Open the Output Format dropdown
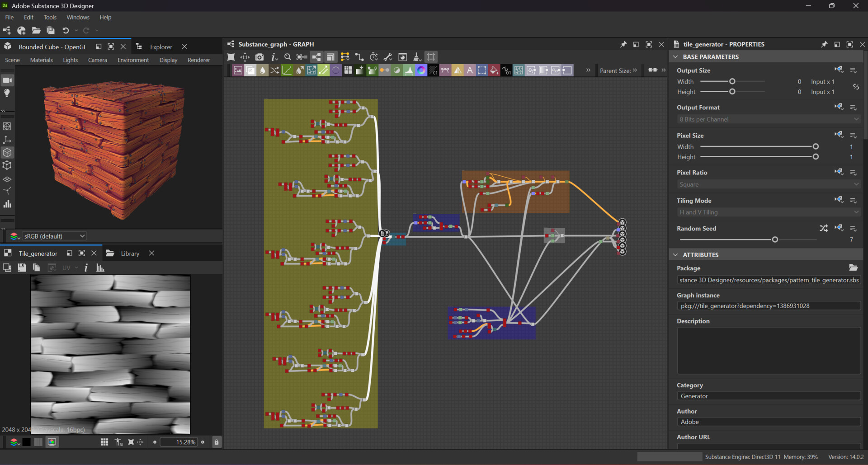The image size is (868, 465). pos(768,119)
